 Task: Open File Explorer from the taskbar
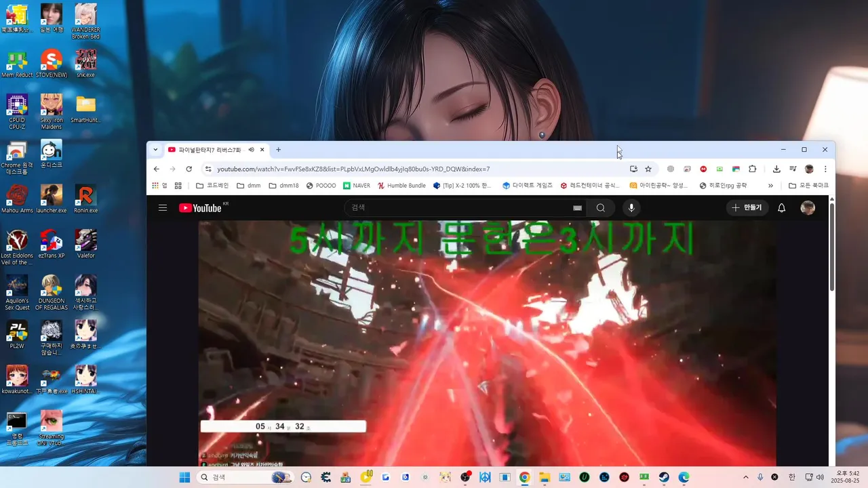pos(544,477)
